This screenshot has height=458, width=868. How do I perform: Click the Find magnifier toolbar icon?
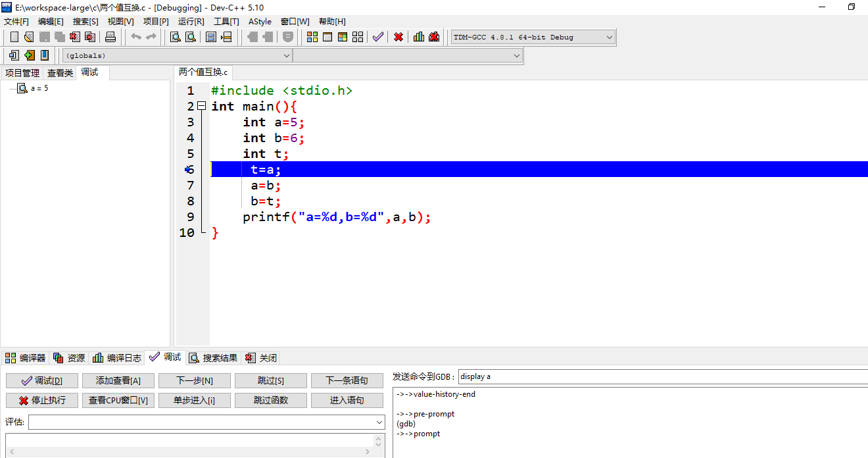click(x=175, y=37)
